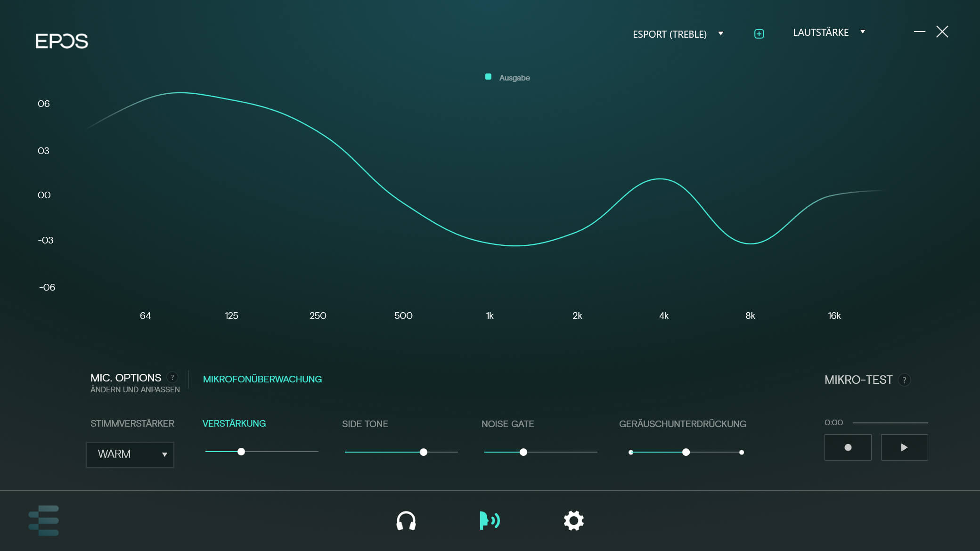
Task: Click help icon beside MIKRO-TEST
Action: pyautogui.click(x=904, y=380)
